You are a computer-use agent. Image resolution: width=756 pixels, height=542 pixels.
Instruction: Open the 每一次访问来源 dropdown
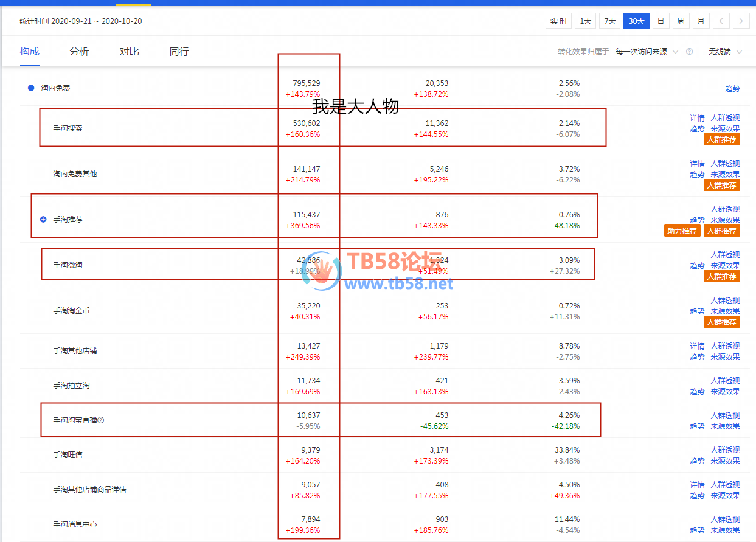coord(646,52)
